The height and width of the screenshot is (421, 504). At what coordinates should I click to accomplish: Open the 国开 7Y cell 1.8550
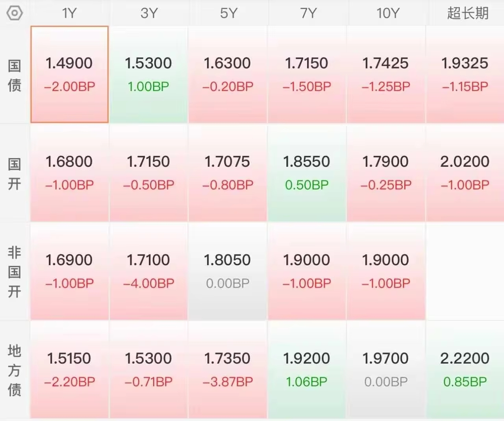point(307,173)
